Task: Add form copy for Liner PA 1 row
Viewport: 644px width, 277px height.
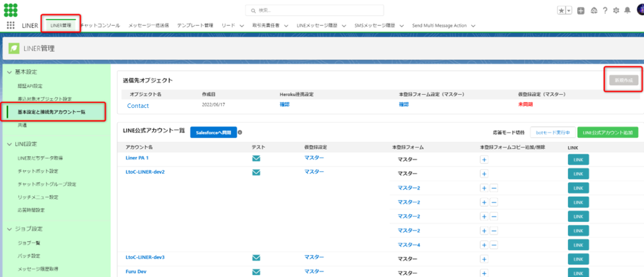Action: [484, 160]
